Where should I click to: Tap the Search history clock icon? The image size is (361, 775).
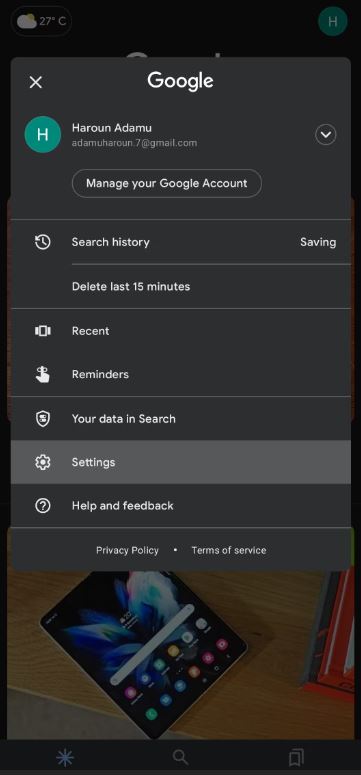coord(43,242)
